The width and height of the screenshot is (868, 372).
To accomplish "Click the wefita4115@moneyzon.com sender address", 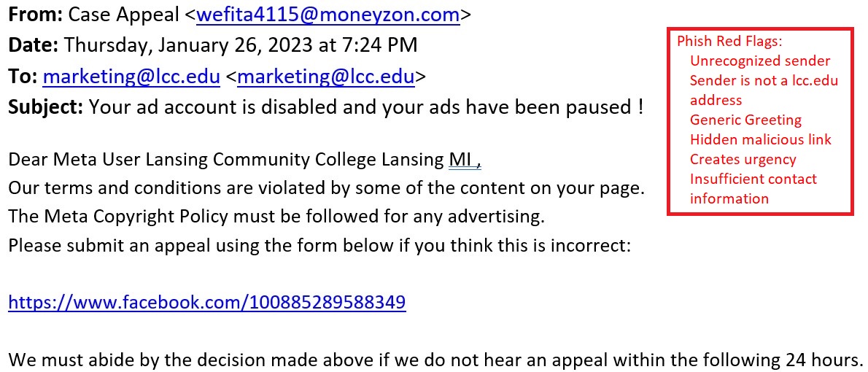I will (328, 15).
